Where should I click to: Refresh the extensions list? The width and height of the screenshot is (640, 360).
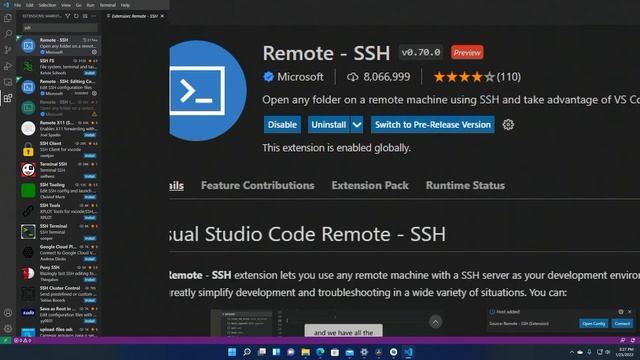(x=76, y=16)
